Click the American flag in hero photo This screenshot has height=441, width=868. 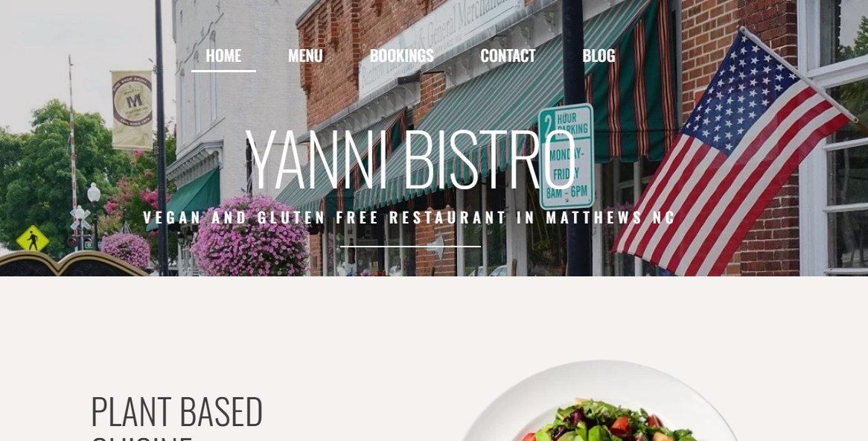pyautogui.click(x=736, y=155)
